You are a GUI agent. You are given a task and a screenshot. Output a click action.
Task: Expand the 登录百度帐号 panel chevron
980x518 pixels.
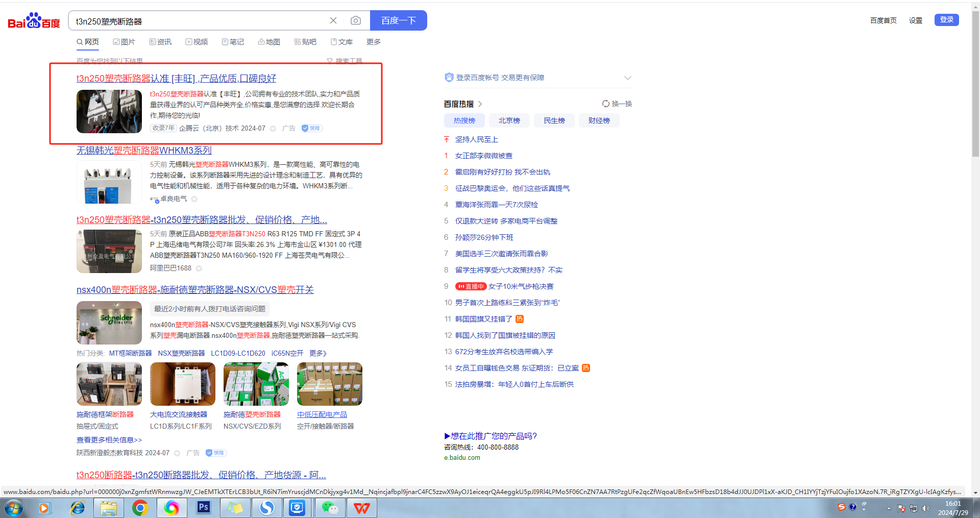point(627,78)
